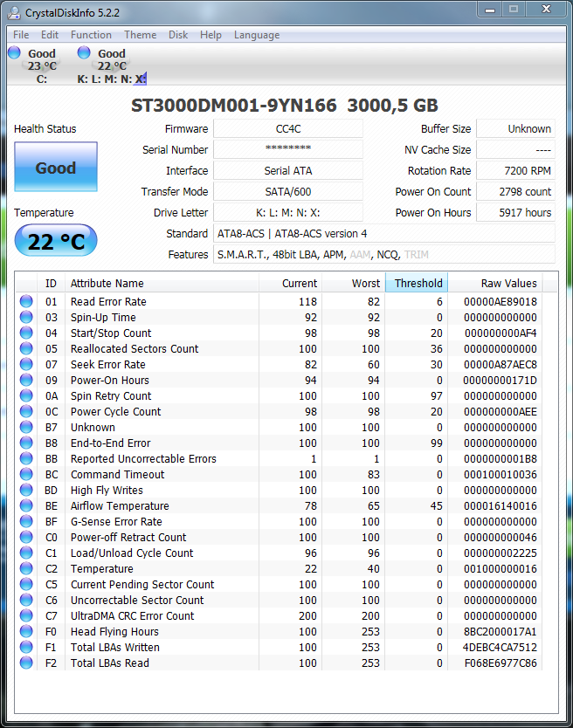This screenshot has width=573, height=728.
Task: Open the Disk menu
Action: coord(178,35)
